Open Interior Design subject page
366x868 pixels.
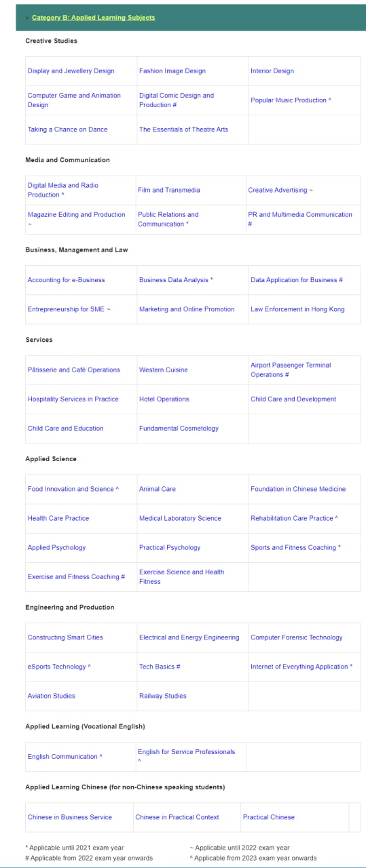tap(272, 71)
